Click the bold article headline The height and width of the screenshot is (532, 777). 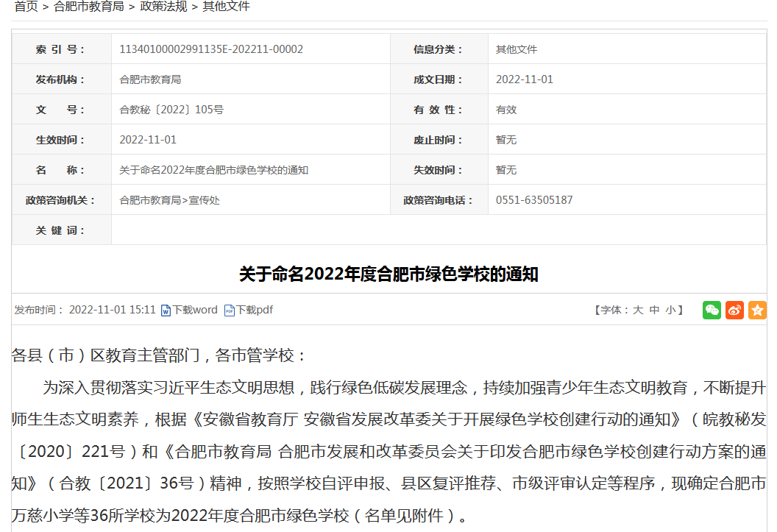pyautogui.click(x=388, y=274)
